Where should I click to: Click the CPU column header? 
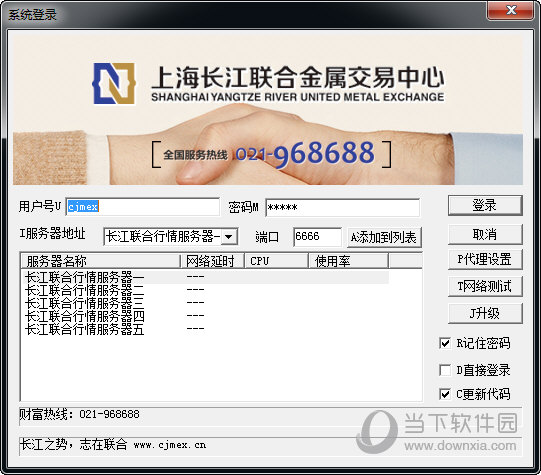click(276, 261)
